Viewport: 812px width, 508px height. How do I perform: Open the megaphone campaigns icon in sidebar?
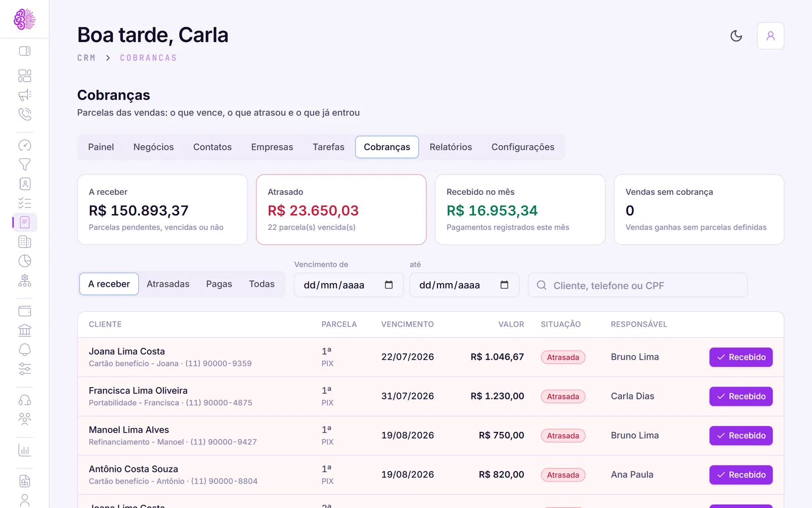24,95
